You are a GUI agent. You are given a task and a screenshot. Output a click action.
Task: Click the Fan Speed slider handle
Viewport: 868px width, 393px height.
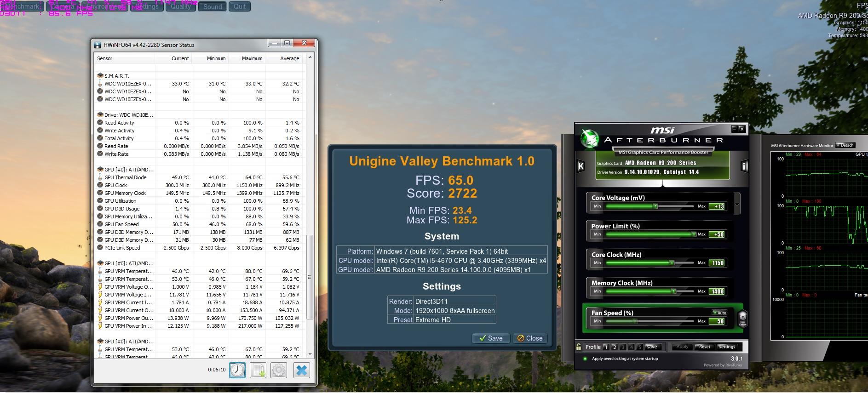tap(635, 321)
